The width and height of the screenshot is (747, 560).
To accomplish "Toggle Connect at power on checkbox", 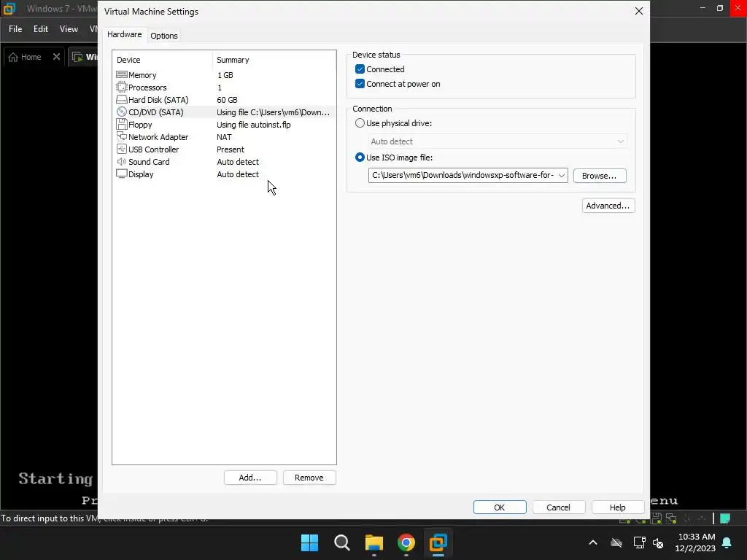I will 360,84.
